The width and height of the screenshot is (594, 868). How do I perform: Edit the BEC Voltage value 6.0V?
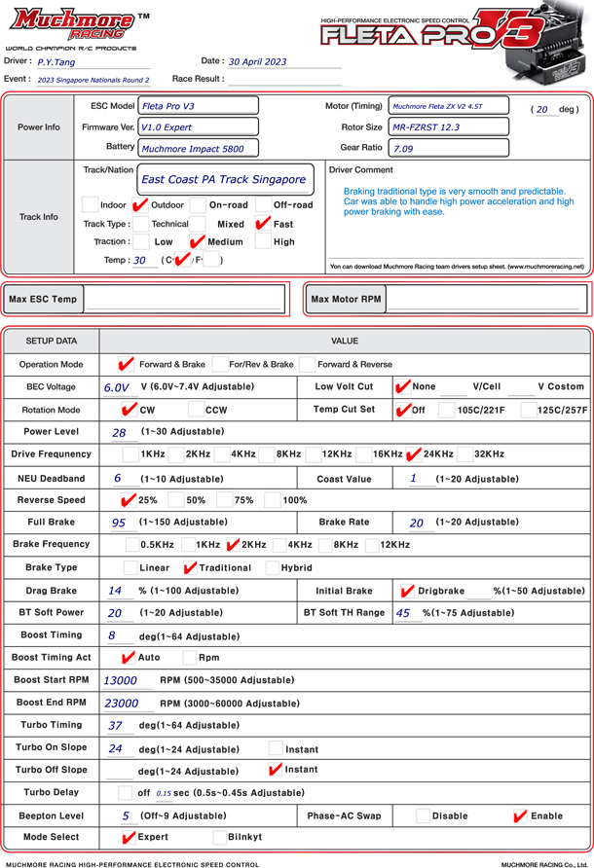tap(119, 387)
